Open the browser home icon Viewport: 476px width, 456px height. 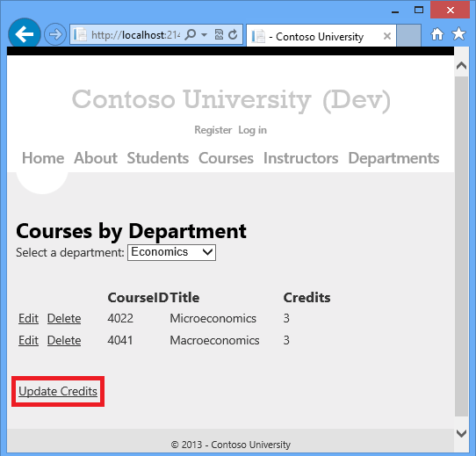pyautogui.click(x=437, y=34)
